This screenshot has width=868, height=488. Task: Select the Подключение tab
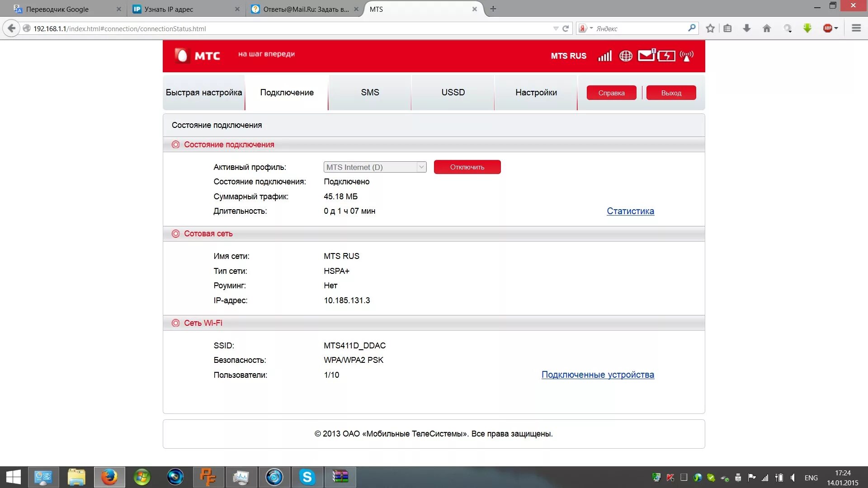point(287,93)
